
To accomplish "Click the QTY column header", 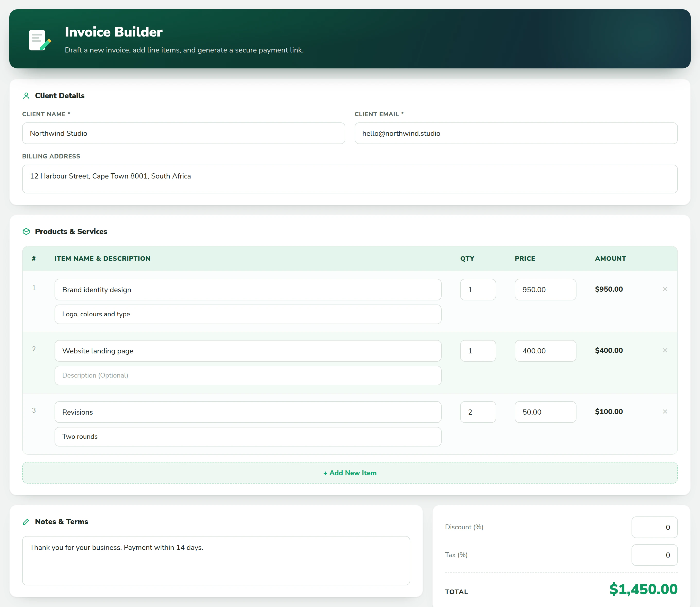I will point(467,258).
